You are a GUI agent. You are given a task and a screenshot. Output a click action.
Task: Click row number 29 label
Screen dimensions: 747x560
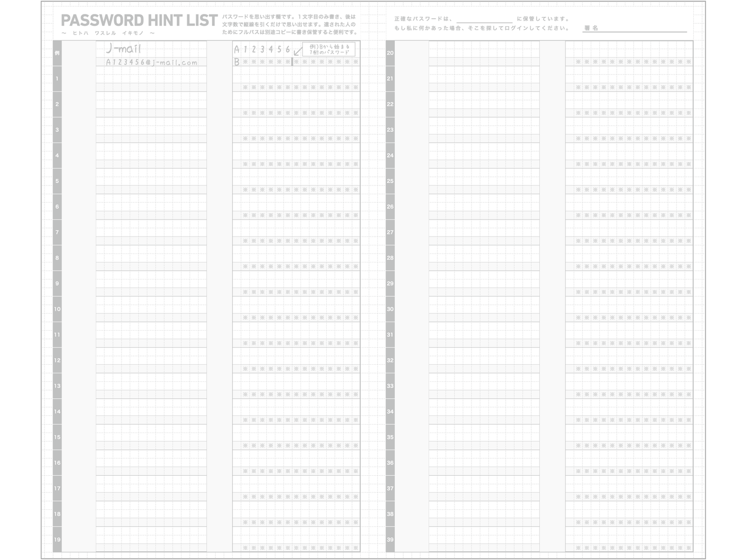pyautogui.click(x=390, y=284)
